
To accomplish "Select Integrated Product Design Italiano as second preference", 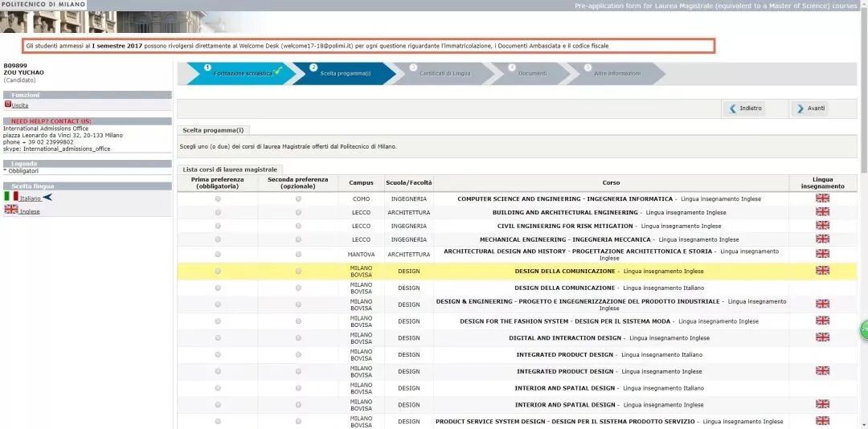I will pos(298,354).
